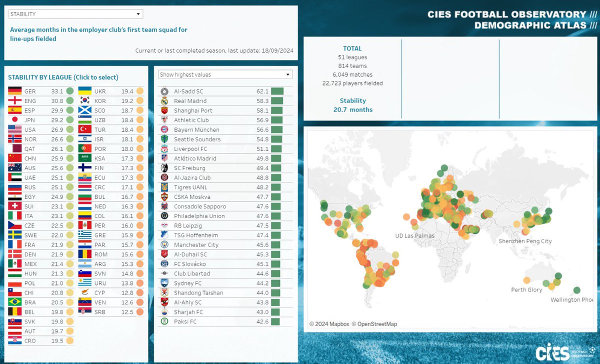600x364 pixels.
Task: Click the Perth Glory map label
Action: (x=526, y=290)
